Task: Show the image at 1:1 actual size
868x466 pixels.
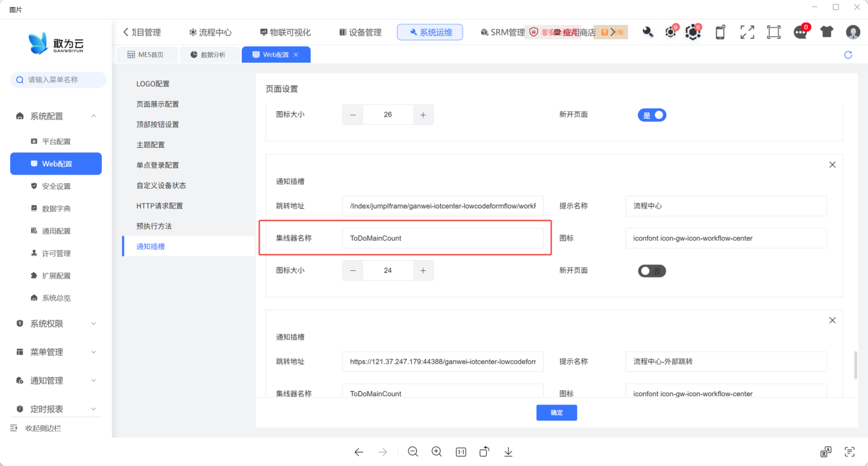Action: click(x=461, y=452)
